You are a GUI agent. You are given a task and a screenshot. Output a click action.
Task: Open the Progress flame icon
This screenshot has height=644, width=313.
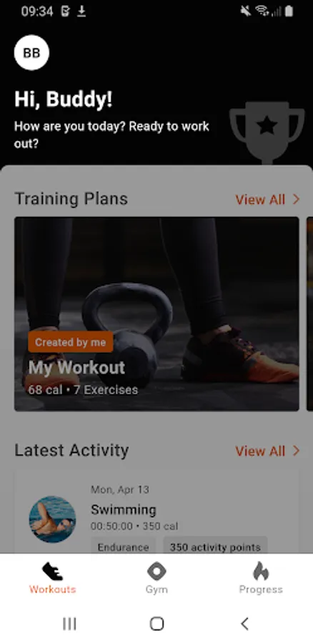click(x=261, y=571)
